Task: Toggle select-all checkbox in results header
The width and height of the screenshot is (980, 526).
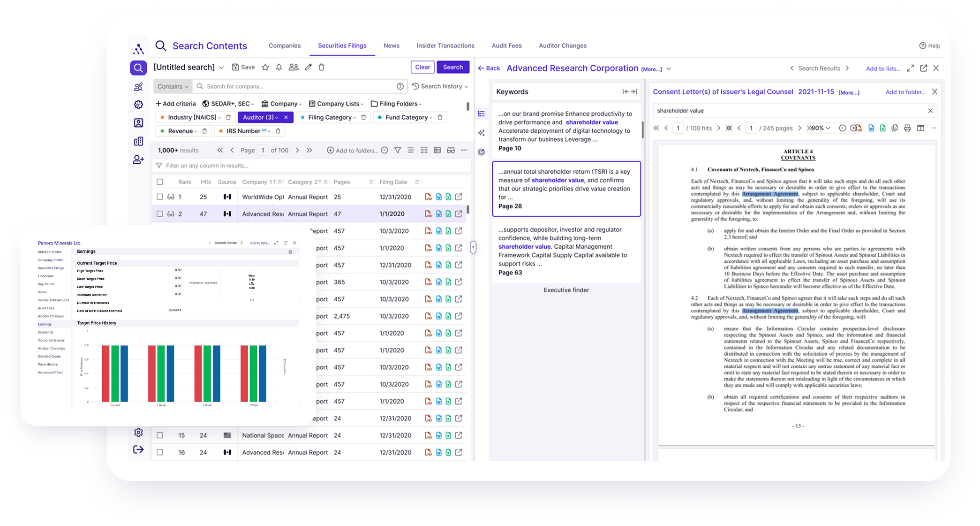Action: coord(160,182)
